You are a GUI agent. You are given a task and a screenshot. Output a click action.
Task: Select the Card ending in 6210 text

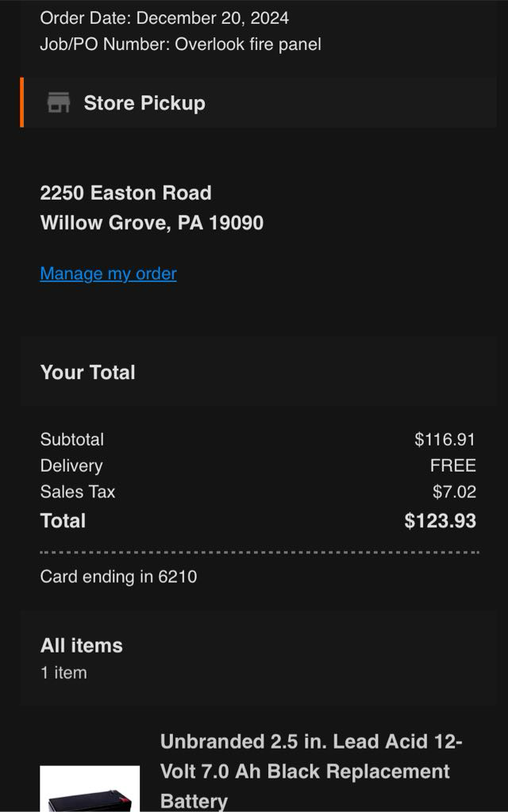tap(118, 576)
